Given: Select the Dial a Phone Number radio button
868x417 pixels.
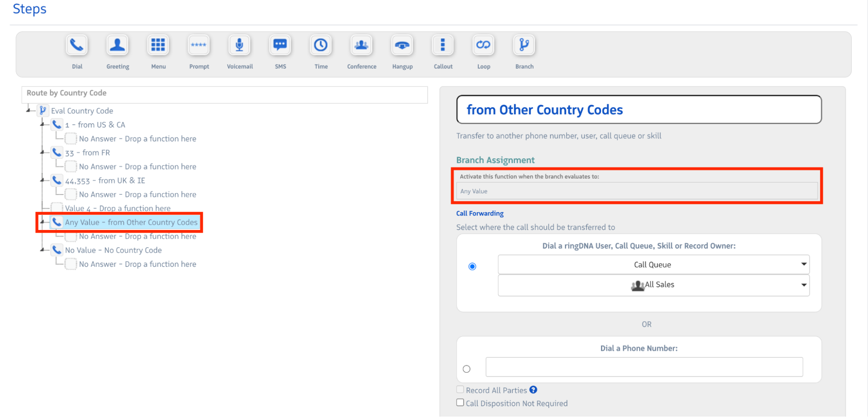Looking at the screenshot, I should point(467,369).
